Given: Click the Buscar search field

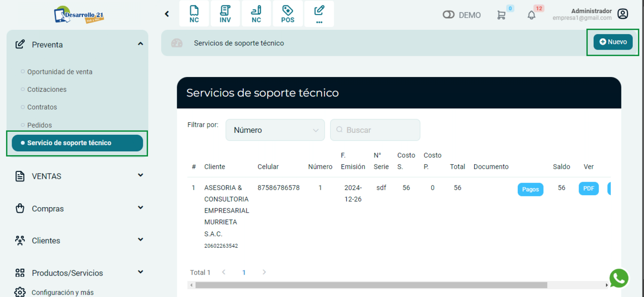Looking at the screenshot, I should pyautogui.click(x=375, y=130).
